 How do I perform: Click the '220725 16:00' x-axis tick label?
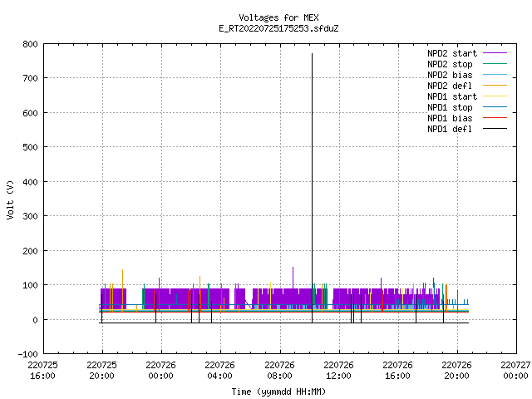click(42, 371)
